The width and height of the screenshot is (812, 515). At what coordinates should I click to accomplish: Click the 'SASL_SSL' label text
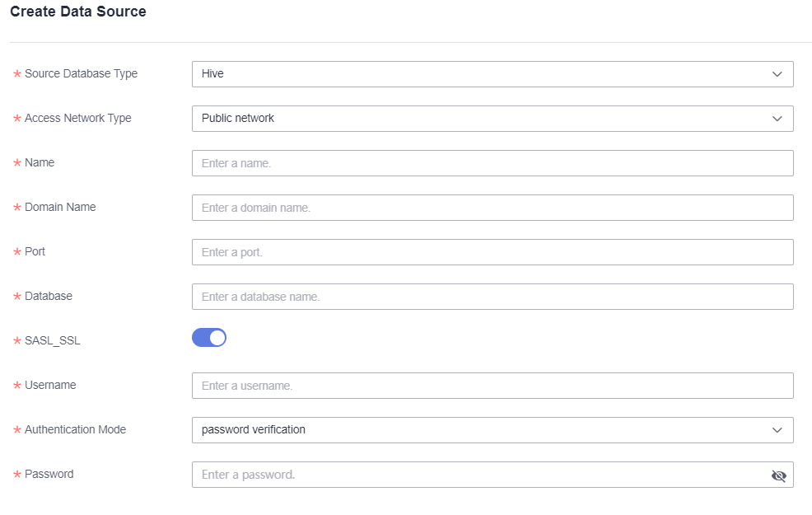(53, 340)
